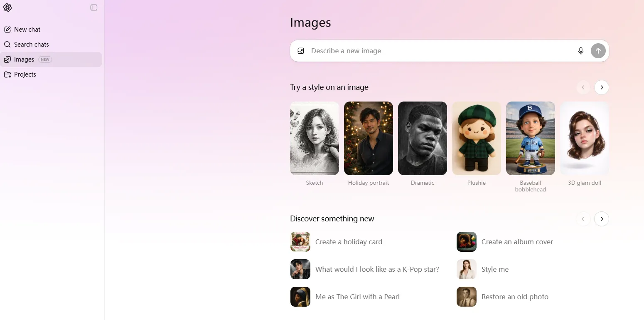Viewport: 644px width, 320px height.
Task: Click the left chevron above the style row
Action: pos(583,87)
